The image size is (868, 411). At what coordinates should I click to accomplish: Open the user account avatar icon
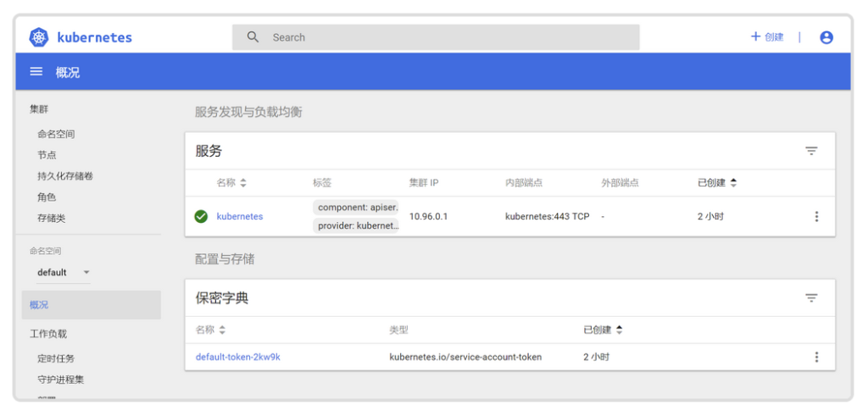[826, 37]
